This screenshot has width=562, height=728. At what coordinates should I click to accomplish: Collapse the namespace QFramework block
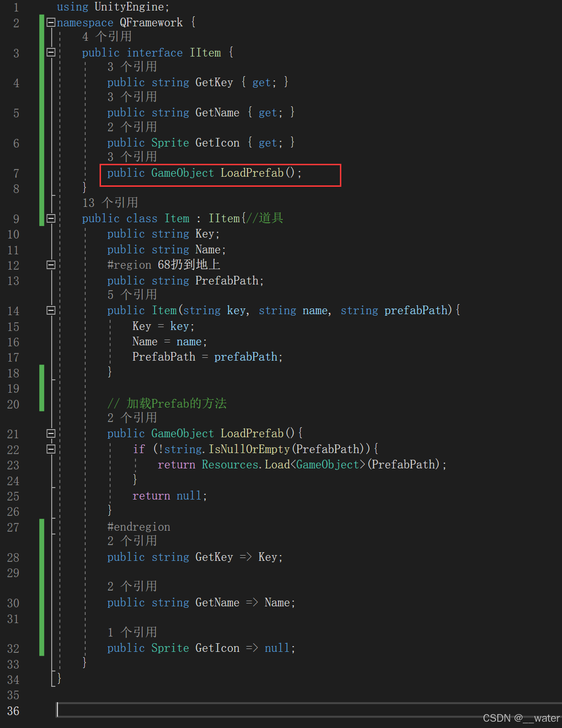tap(51, 22)
